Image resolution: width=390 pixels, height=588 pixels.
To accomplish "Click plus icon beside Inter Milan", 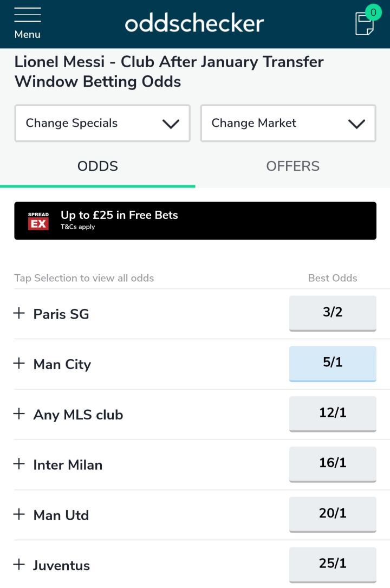I will [x=19, y=464].
